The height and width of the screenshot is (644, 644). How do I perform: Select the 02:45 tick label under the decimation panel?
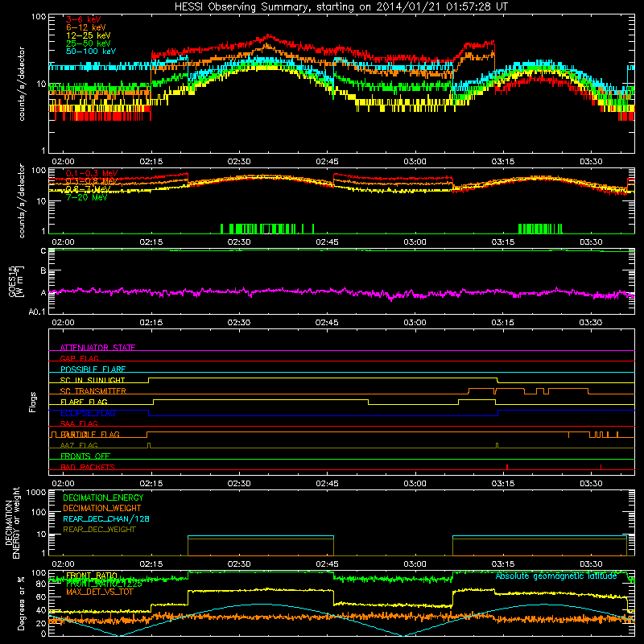tap(327, 564)
